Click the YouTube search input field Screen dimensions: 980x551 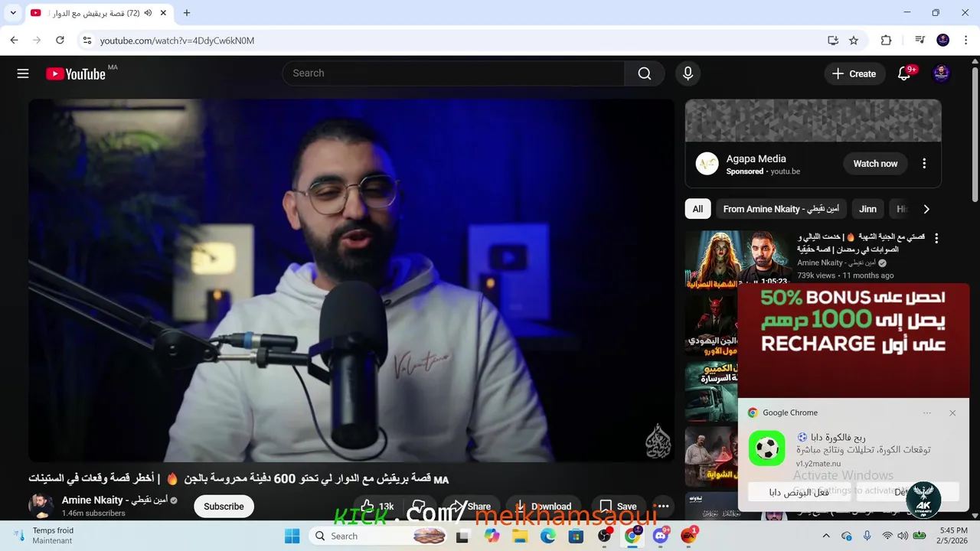(x=453, y=73)
